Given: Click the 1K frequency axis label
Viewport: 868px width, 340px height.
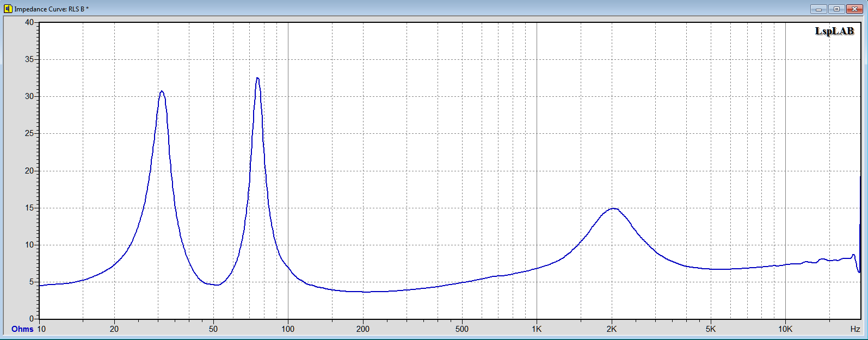Looking at the screenshot, I should [x=537, y=329].
